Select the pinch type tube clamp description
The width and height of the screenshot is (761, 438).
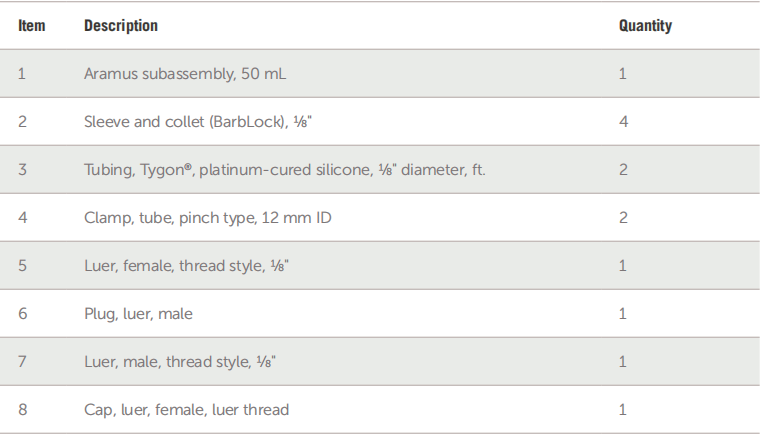(207, 218)
